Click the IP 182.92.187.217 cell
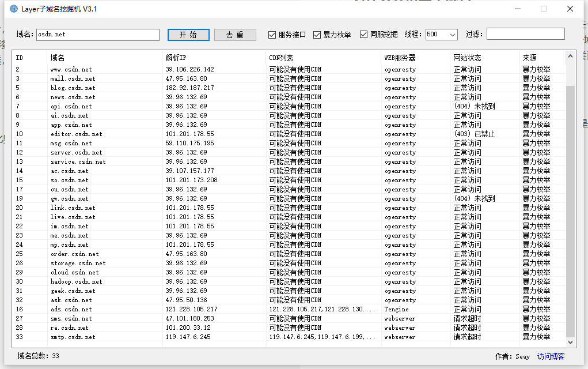This screenshot has height=369, width=588. click(x=189, y=88)
